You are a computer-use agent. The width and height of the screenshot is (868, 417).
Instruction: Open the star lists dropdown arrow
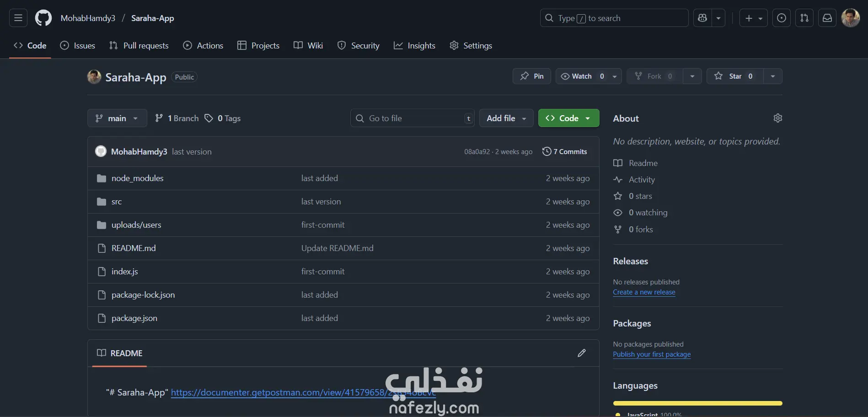click(773, 76)
